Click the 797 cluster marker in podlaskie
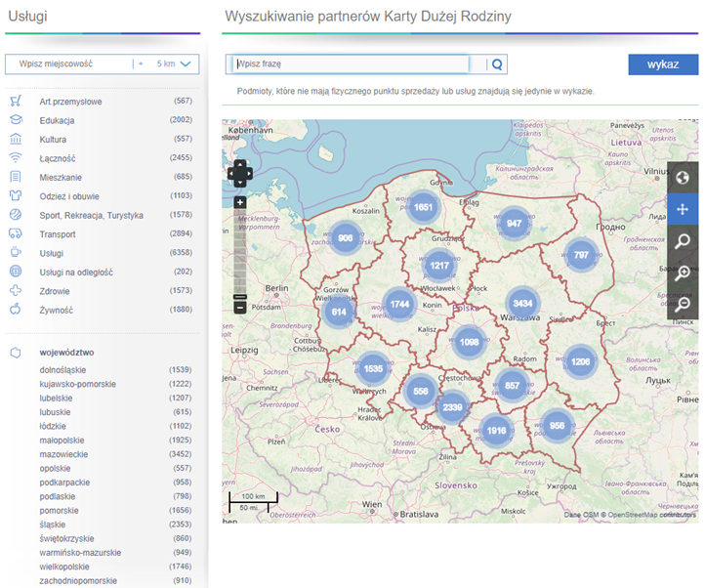Viewport: 705px width, 588px height. pyautogui.click(x=581, y=255)
